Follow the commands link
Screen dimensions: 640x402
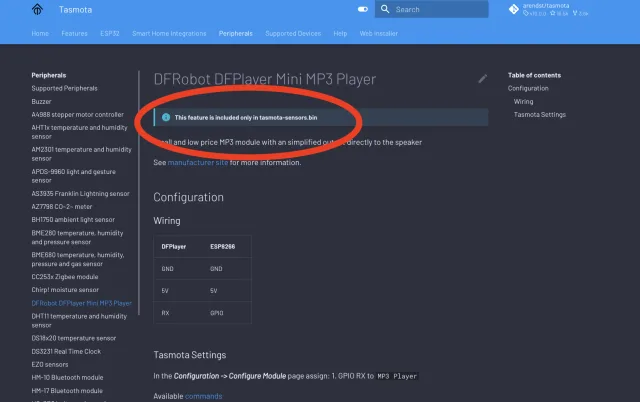(204, 396)
